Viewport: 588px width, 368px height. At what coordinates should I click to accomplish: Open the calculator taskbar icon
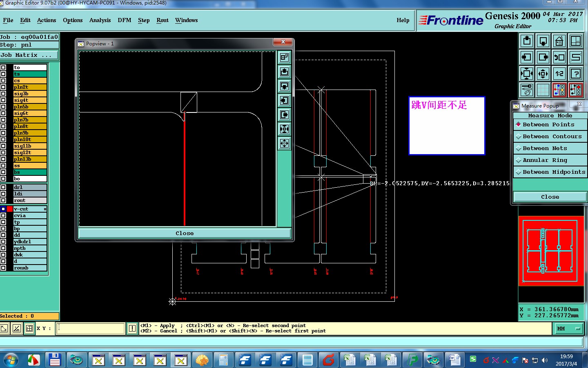tap(223, 360)
